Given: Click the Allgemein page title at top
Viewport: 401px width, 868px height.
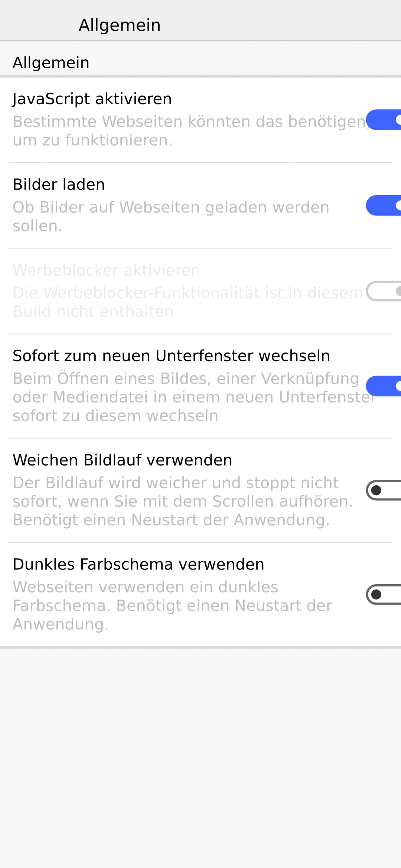Looking at the screenshot, I should tap(120, 25).
